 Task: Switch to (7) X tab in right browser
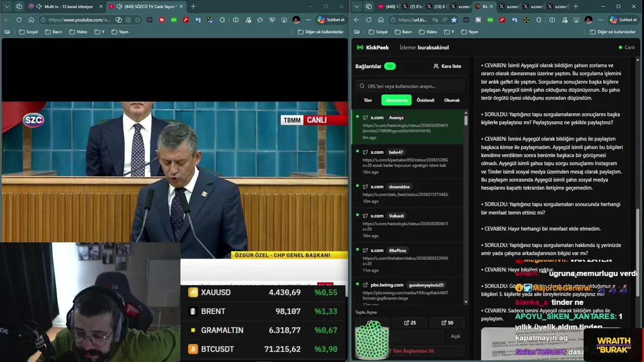(x=413, y=7)
